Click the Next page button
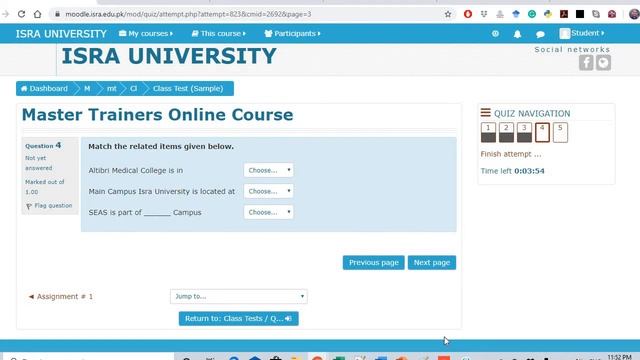The height and width of the screenshot is (360, 640). pyautogui.click(x=431, y=262)
